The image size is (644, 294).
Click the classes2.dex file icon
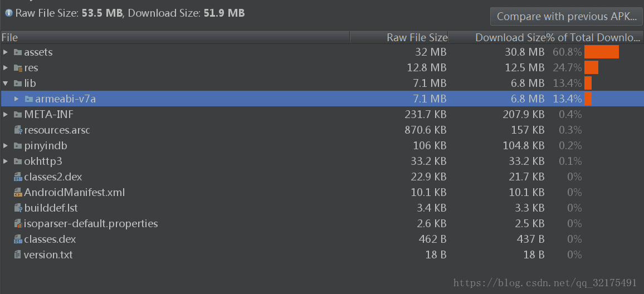[x=18, y=177]
